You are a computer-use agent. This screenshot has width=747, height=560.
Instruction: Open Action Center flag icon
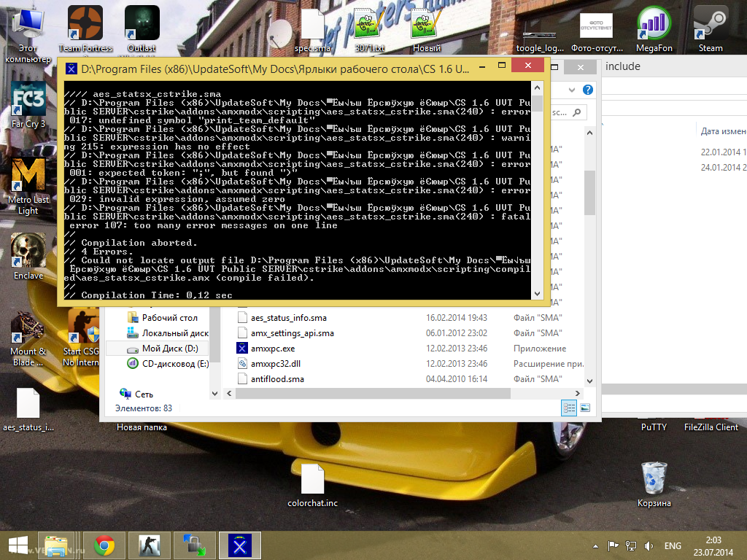pos(613,546)
